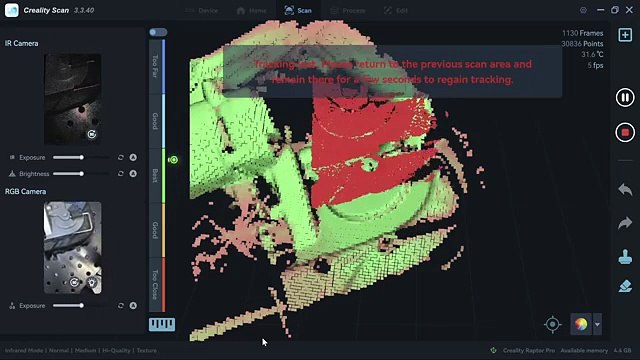640x360 pixels.
Task: Click the ruler icon below distance bar
Action: click(162, 324)
